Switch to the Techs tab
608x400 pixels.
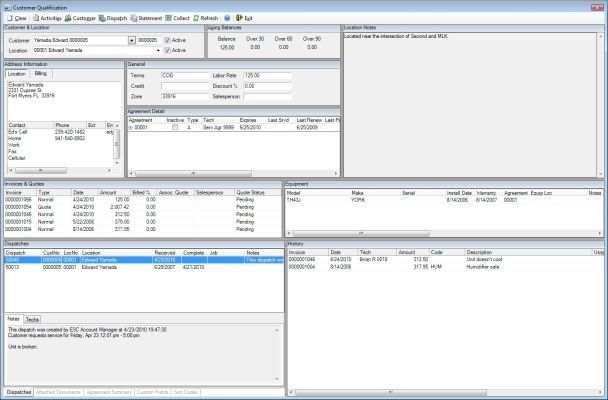coord(33,317)
